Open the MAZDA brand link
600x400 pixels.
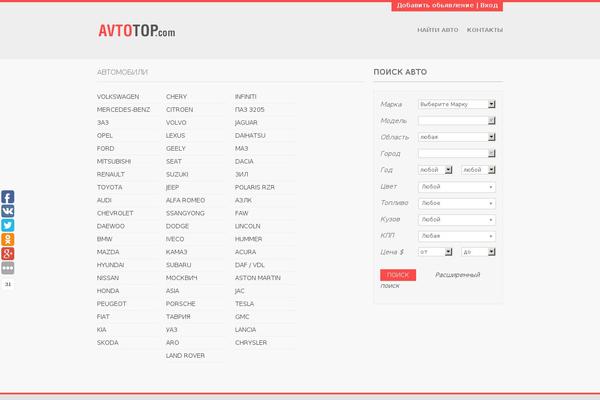[108, 252]
